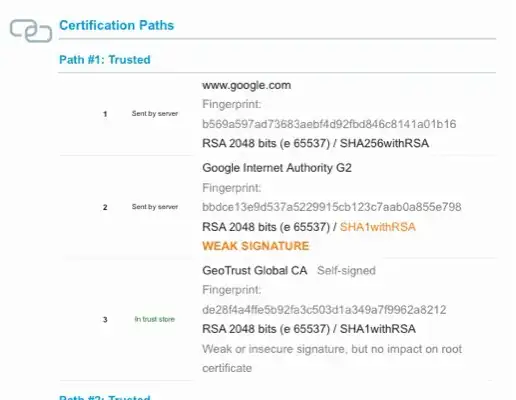Click the www.google.com certificate name
516x400 pixels.
click(247, 85)
